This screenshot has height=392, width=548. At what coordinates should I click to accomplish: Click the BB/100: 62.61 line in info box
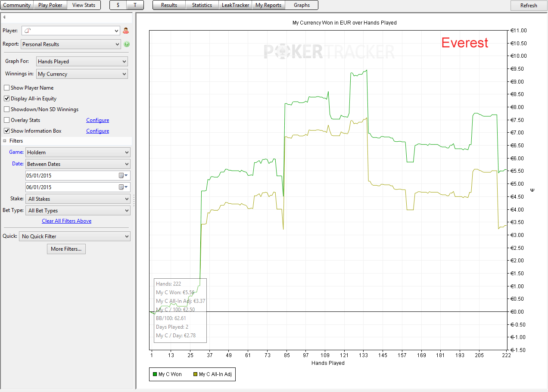(171, 318)
